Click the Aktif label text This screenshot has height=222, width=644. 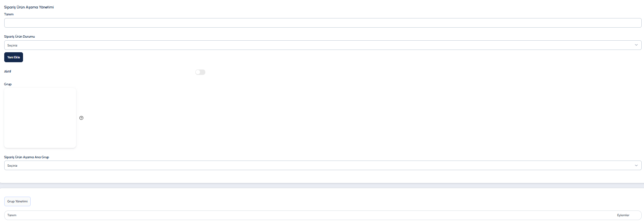8,71
